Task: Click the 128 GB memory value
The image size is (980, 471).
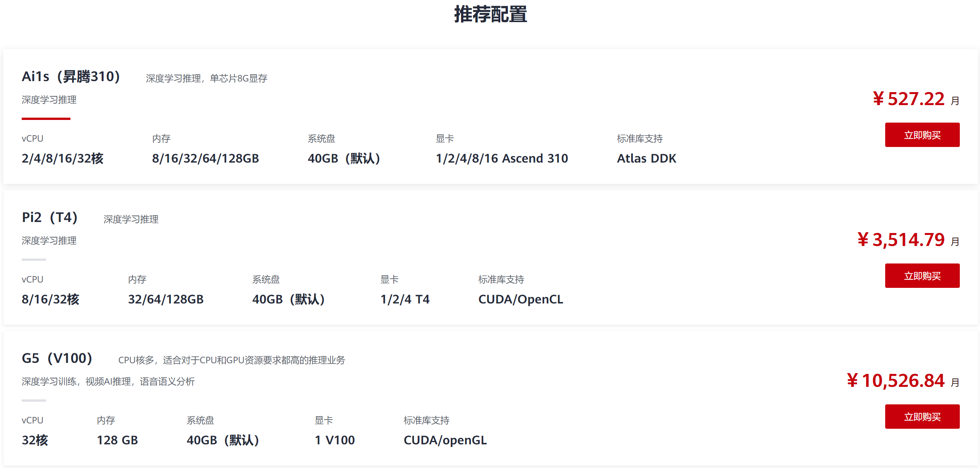Action: [117, 440]
